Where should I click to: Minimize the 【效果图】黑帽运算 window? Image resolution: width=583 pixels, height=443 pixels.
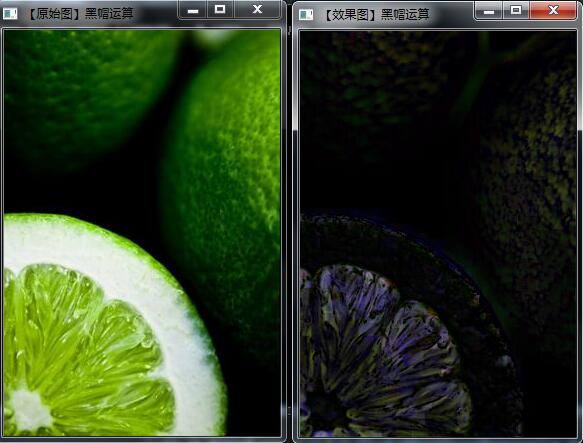click(x=489, y=10)
